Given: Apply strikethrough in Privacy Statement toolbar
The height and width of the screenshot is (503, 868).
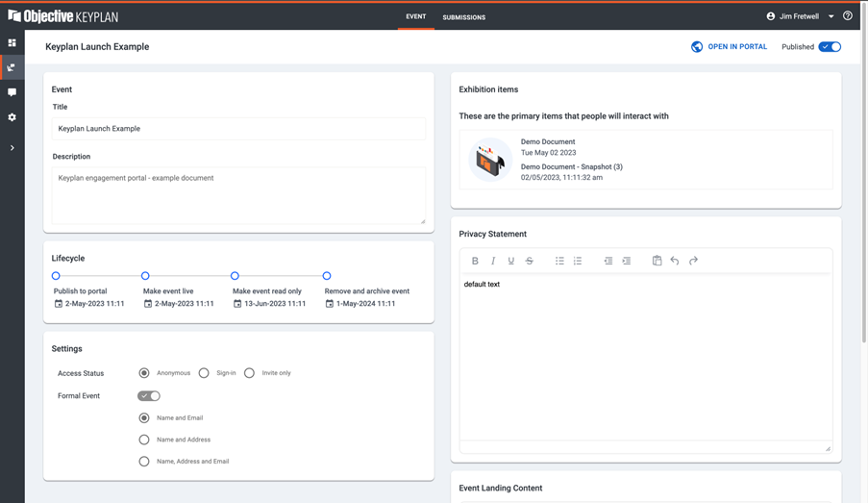Looking at the screenshot, I should click(530, 261).
